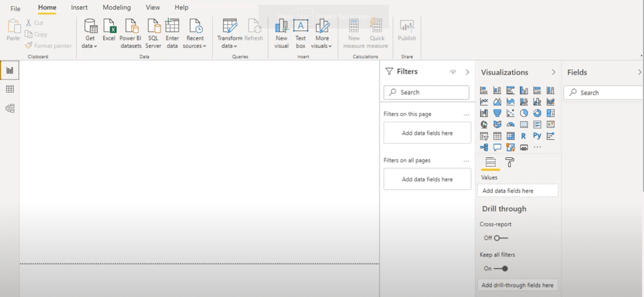644x297 pixels.
Task: Switch to Model view in left sidebar
Action: coord(9,108)
